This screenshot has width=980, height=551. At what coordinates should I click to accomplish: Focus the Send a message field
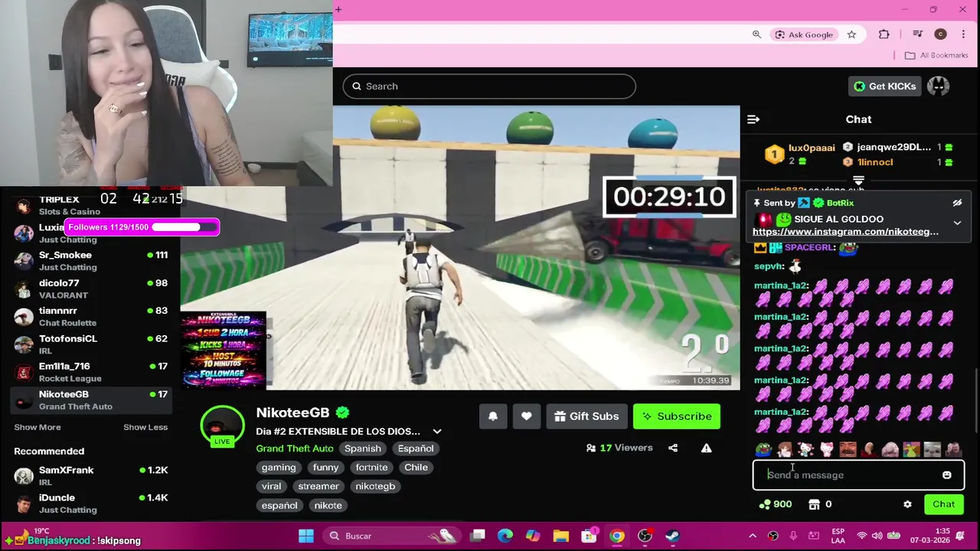tap(857, 475)
